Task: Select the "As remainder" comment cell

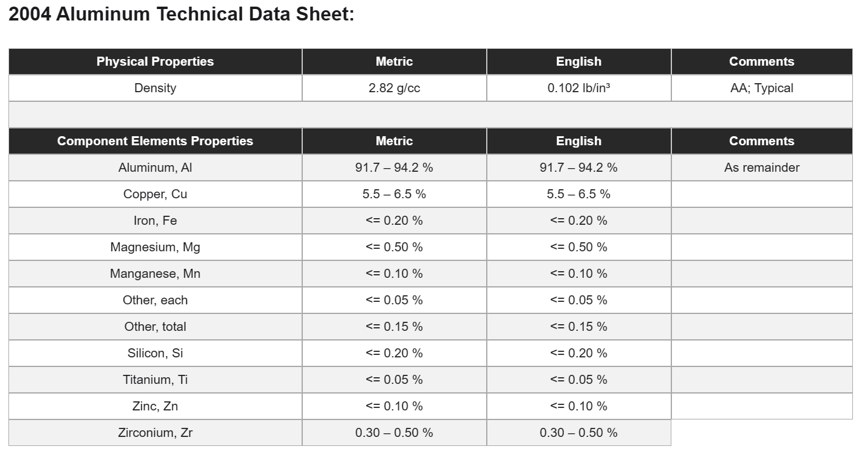Action: click(761, 168)
